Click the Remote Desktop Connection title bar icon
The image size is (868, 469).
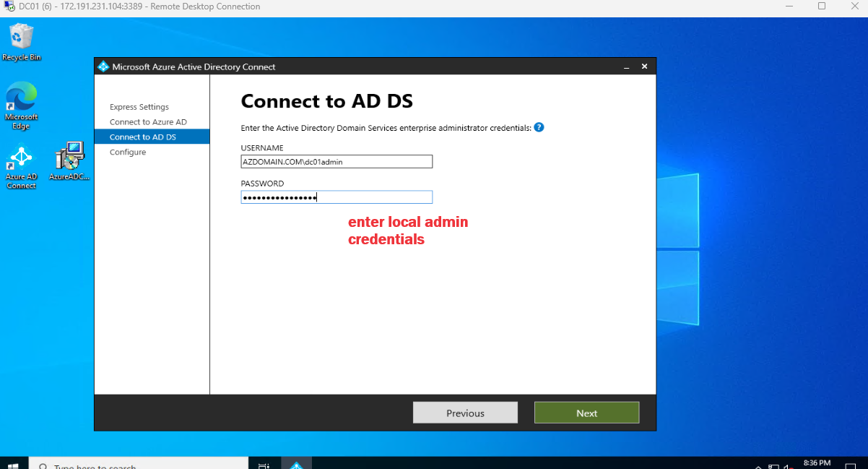[x=10, y=7]
